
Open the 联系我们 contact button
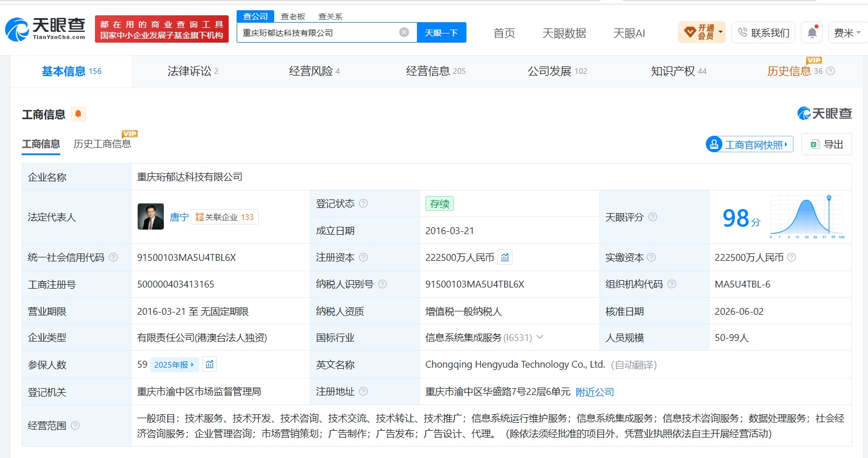click(763, 32)
